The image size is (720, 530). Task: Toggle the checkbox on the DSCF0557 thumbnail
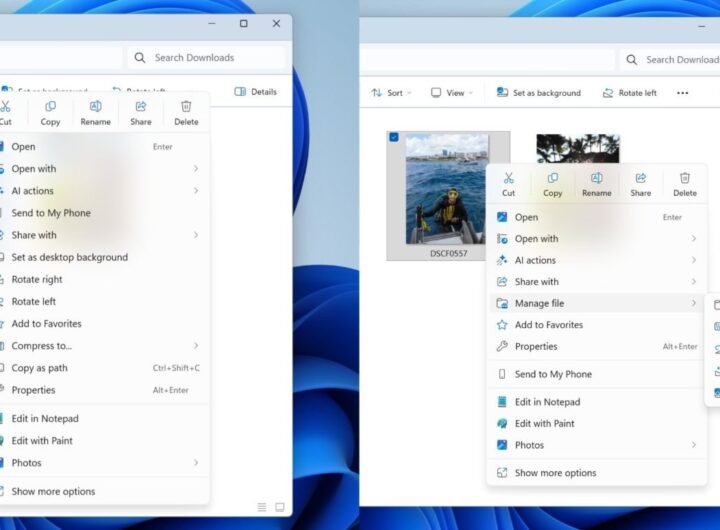tap(393, 138)
